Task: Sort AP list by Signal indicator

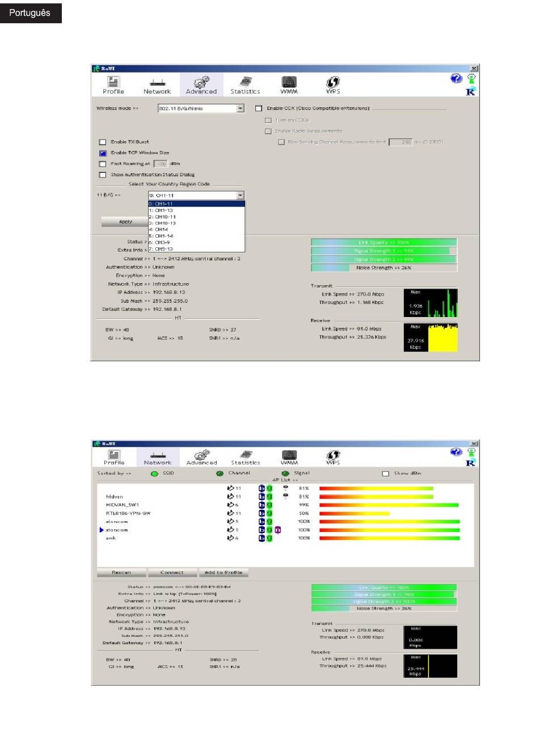Action: (x=285, y=474)
